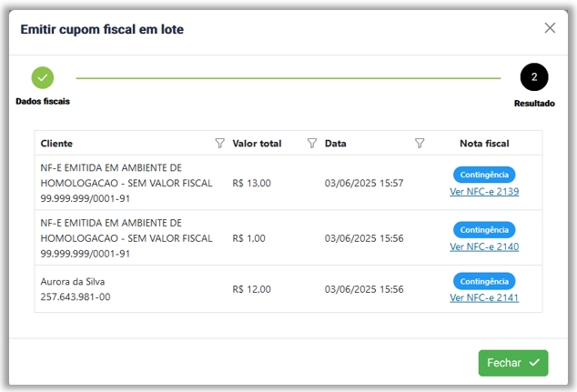The width and height of the screenshot is (577, 392).
Task: Click the Cliente column filter icon
Action: tap(219, 144)
